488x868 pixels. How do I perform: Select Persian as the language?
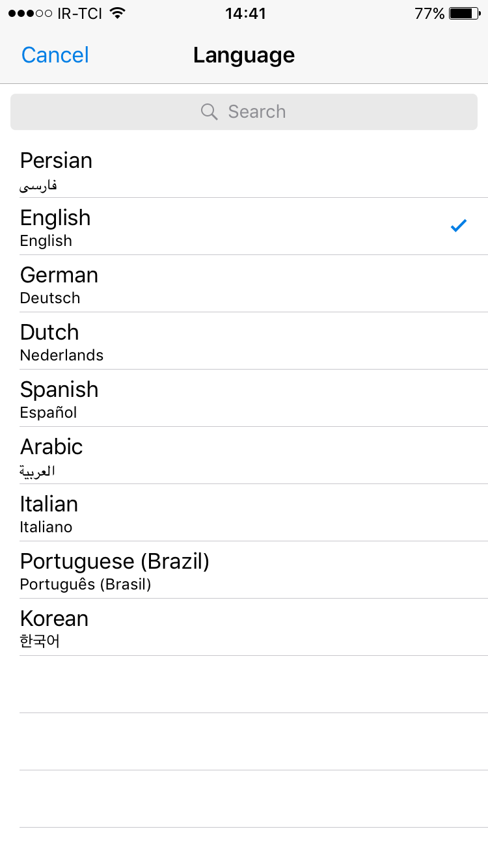[244, 169]
